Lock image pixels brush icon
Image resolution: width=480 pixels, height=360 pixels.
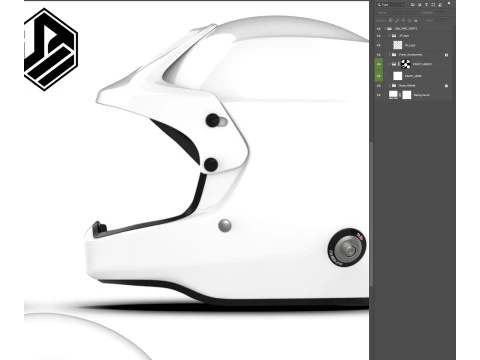[x=397, y=21]
